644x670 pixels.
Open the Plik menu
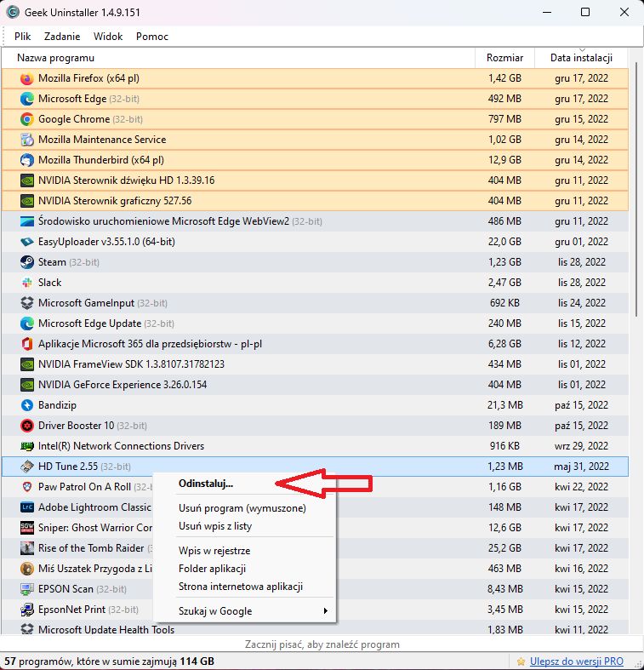(x=22, y=37)
